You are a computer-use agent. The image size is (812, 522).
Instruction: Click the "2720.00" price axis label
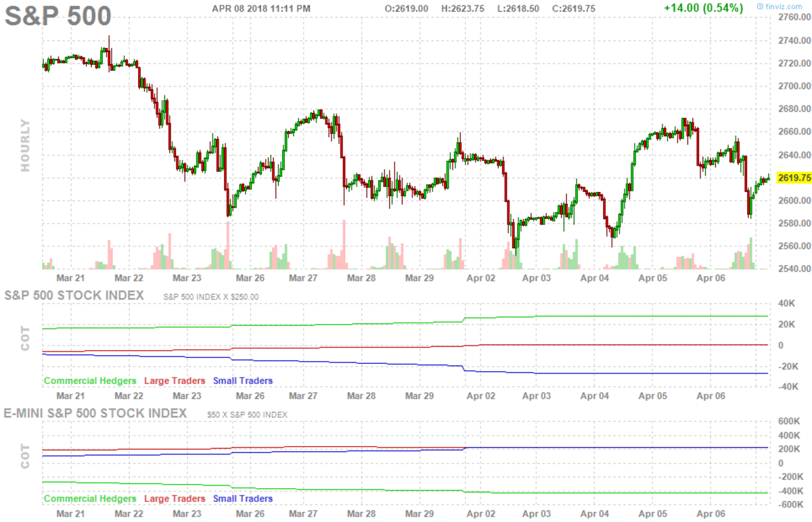796,64
